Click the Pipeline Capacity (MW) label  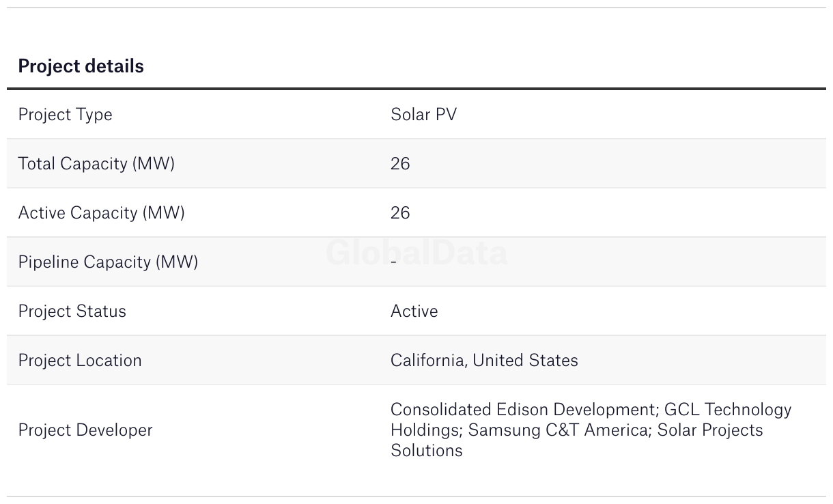pos(108,262)
